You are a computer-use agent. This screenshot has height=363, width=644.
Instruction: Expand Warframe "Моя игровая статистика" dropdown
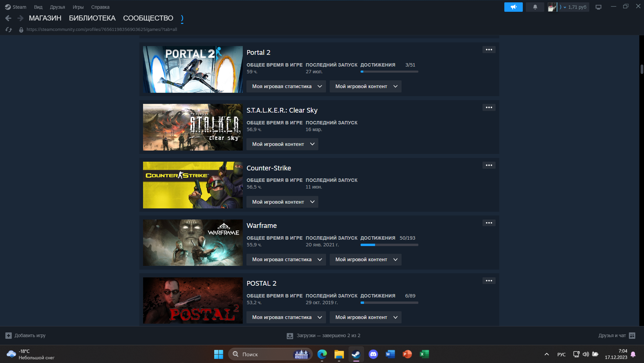pos(286,259)
